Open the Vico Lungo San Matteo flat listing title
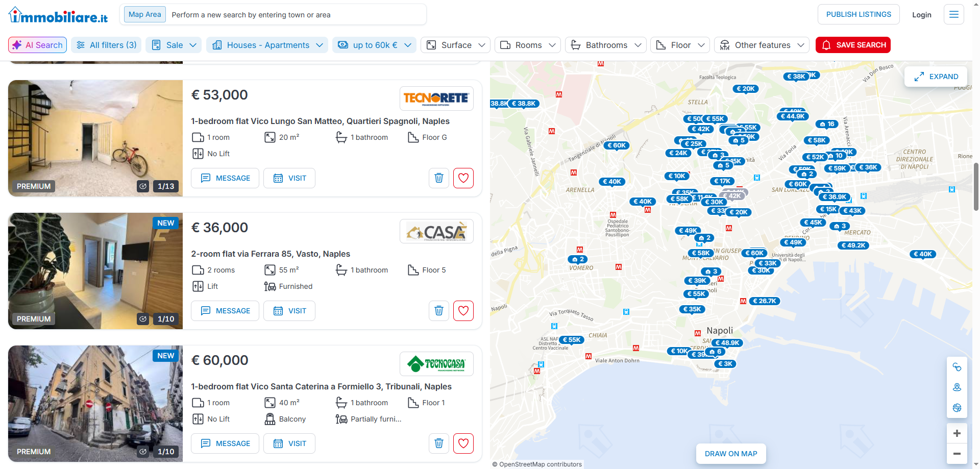The width and height of the screenshot is (980, 469). click(x=320, y=121)
